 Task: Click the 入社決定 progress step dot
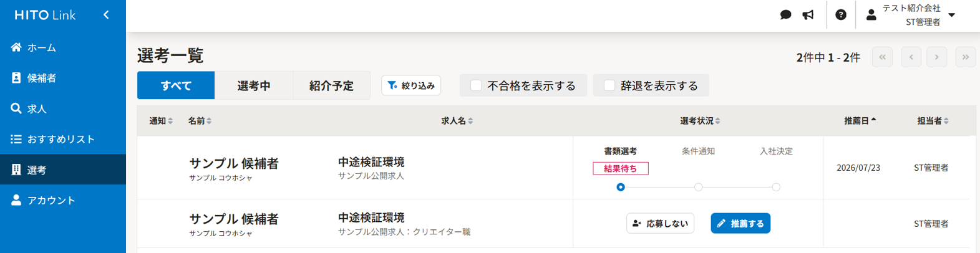click(776, 187)
